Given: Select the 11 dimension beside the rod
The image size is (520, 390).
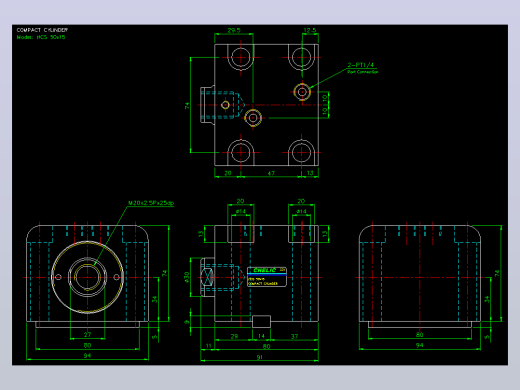Looking at the screenshot, I should [x=209, y=346].
